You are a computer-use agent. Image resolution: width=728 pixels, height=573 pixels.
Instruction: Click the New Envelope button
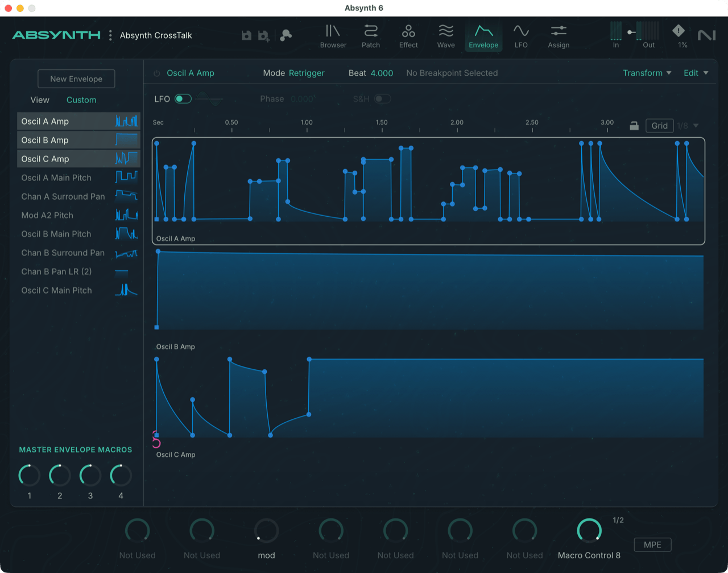click(76, 79)
